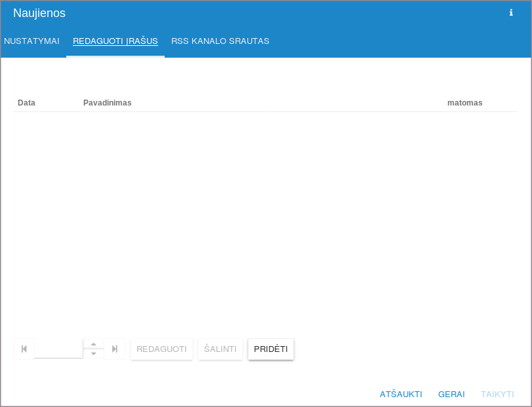Open the RSS kanalo srautas tab
The image size is (532, 407).
pyautogui.click(x=220, y=41)
